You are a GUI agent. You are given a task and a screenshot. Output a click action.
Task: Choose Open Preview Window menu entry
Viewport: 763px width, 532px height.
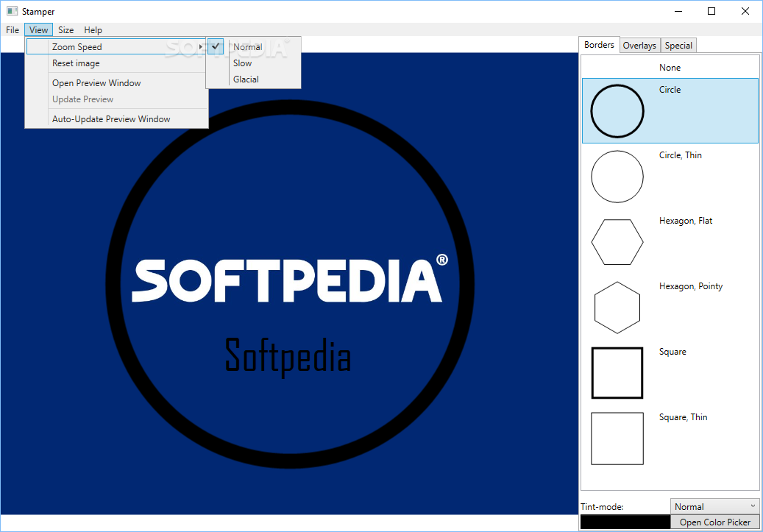click(116, 82)
